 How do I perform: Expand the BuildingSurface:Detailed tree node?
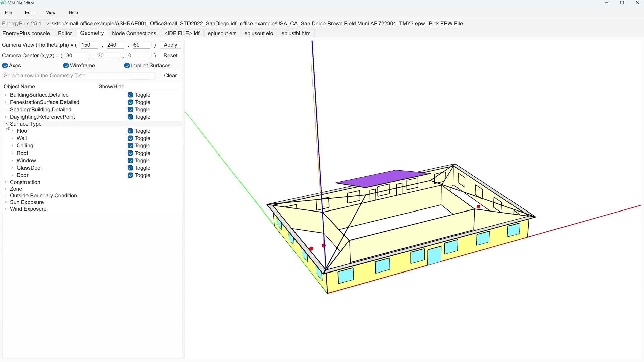(6, 95)
